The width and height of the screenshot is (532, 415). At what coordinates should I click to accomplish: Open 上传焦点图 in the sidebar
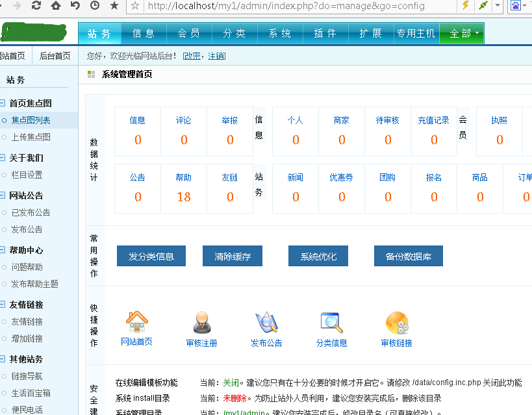pos(31,137)
